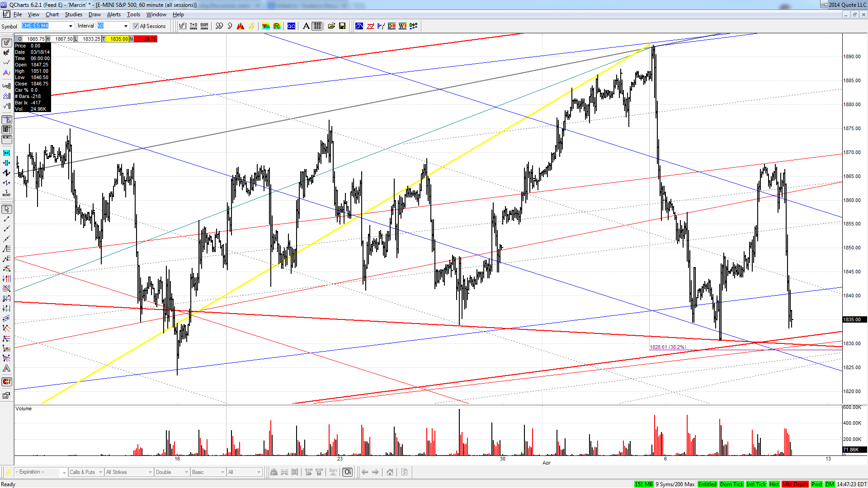This screenshot has width=868, height=488.
Task: Toggle the All Sessions checkbox
Action: (x=136, y=26)
